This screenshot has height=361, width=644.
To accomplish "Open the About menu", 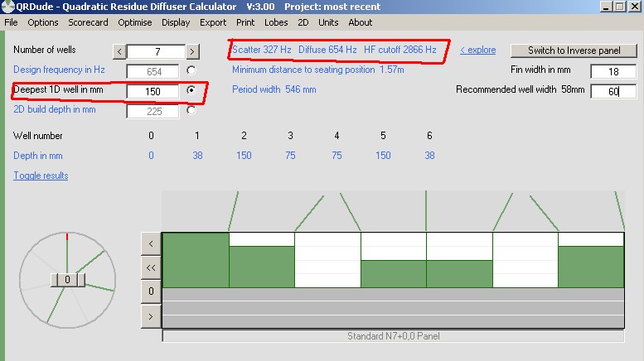I will 361,22.
